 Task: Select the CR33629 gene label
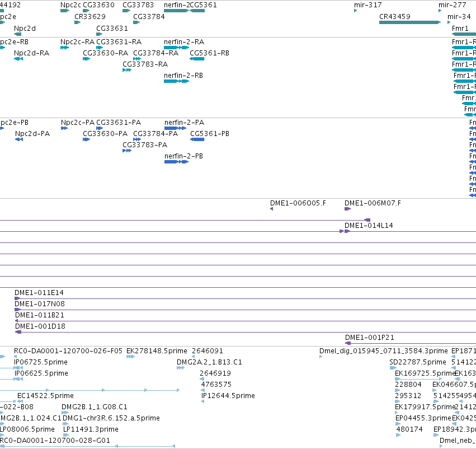pyautogui.click(x=90, y=16)
